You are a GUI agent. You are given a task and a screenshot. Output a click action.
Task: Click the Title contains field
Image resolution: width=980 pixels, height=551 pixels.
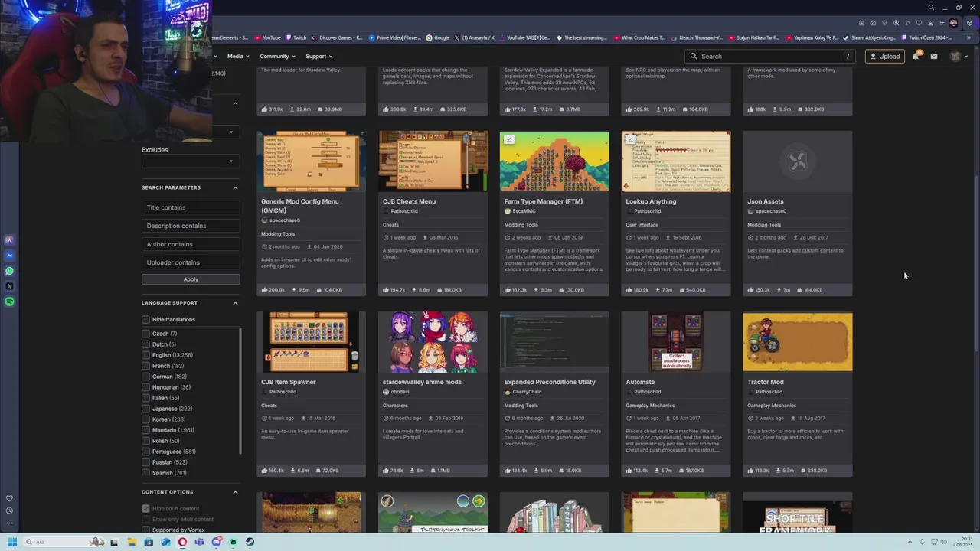point(191,207)
